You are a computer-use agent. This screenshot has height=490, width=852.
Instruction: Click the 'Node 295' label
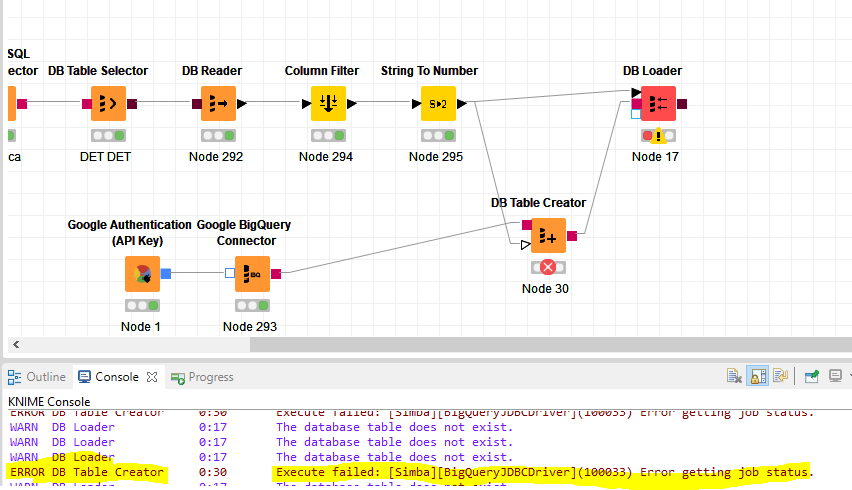tap(436, 157)
